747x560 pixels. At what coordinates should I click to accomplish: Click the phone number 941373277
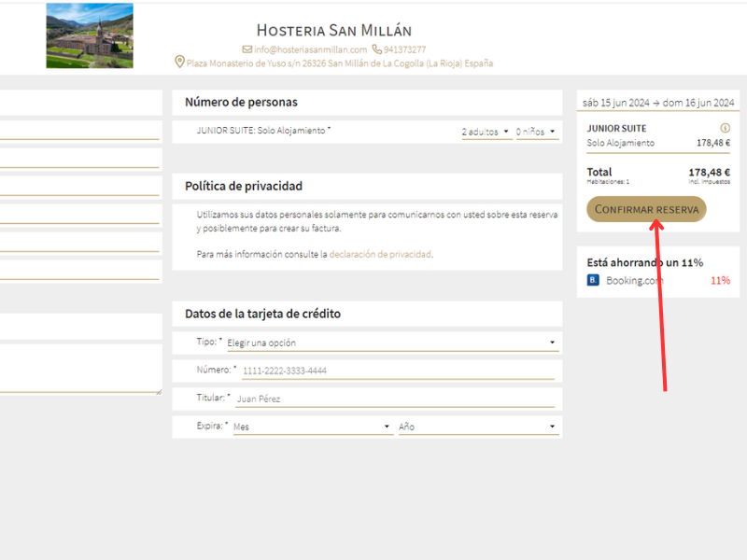(x=404, y=49)
